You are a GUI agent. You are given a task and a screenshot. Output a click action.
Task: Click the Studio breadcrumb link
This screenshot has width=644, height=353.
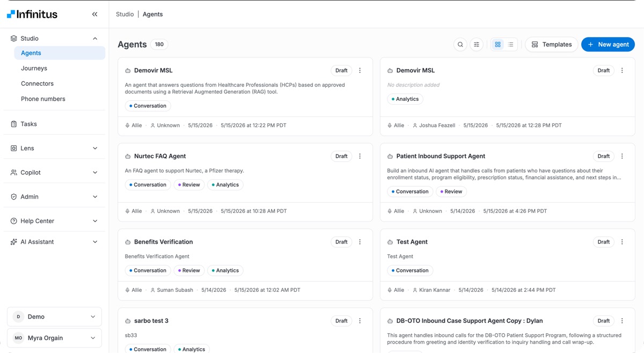click(x=125, y=14)
